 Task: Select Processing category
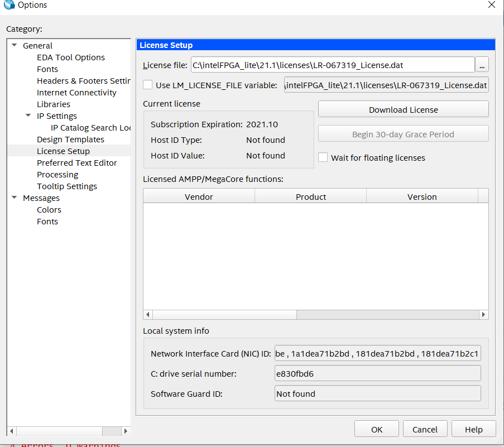tap(57, 175)
